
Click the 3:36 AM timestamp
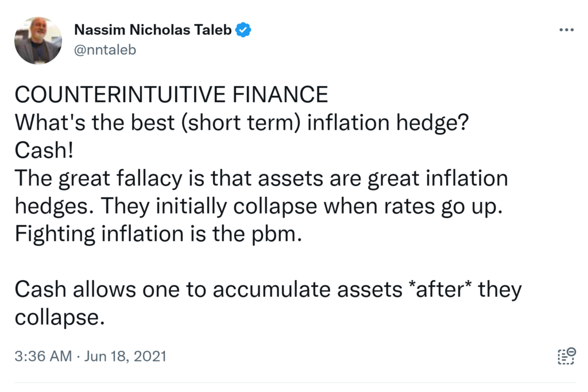(x=43, y=356)
